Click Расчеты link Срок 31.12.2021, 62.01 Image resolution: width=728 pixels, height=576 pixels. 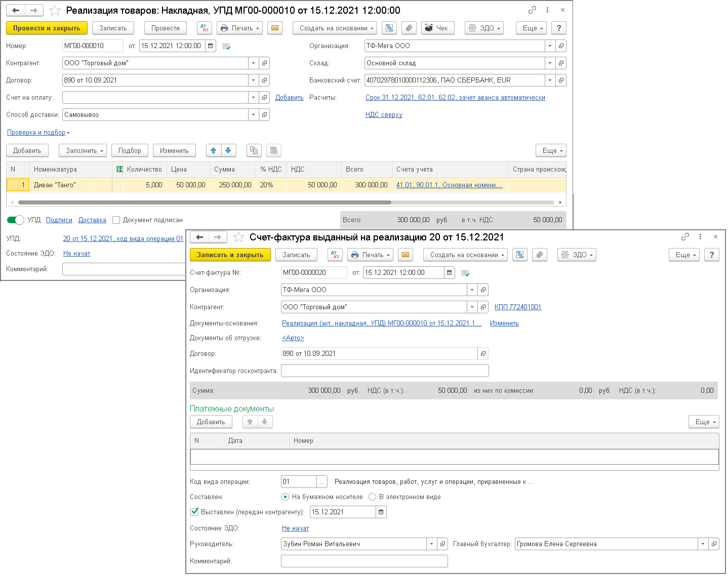click(x=455, y=97)
